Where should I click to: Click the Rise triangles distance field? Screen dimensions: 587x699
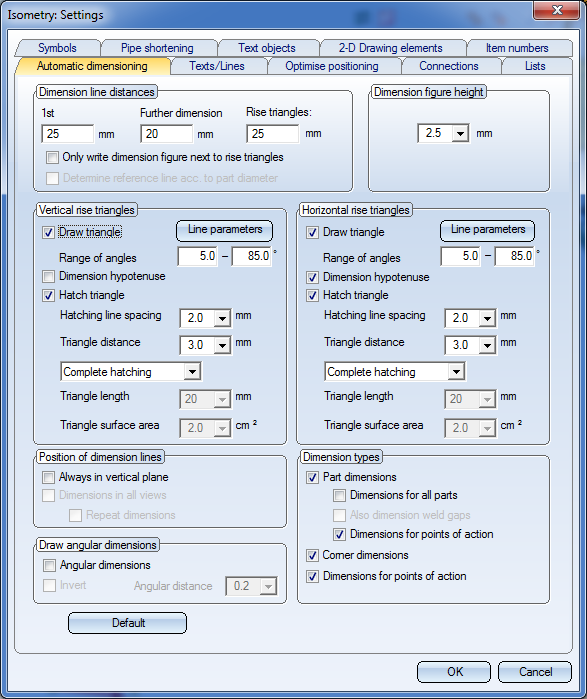273,134
